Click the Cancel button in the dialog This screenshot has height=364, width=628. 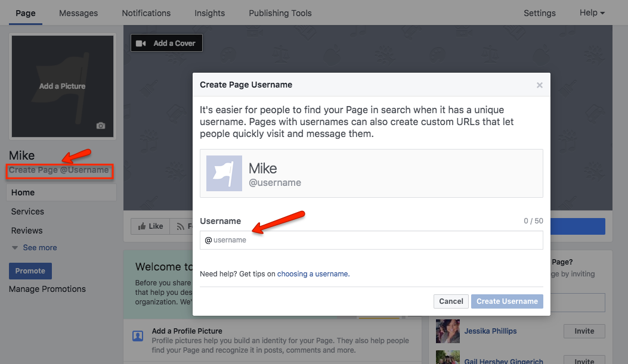pyautogui.click(x=451, y=301)
